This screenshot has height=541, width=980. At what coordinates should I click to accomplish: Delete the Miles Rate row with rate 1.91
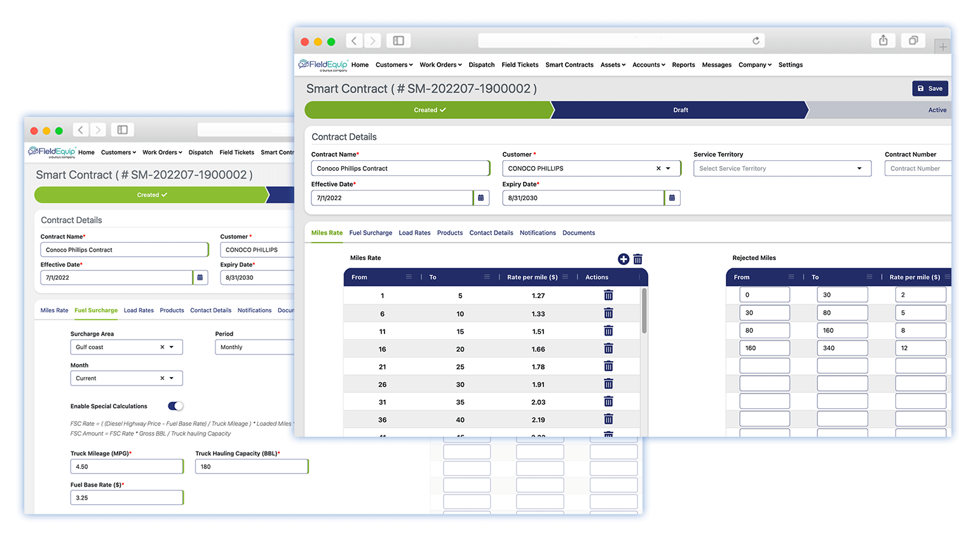coord(608,385)
